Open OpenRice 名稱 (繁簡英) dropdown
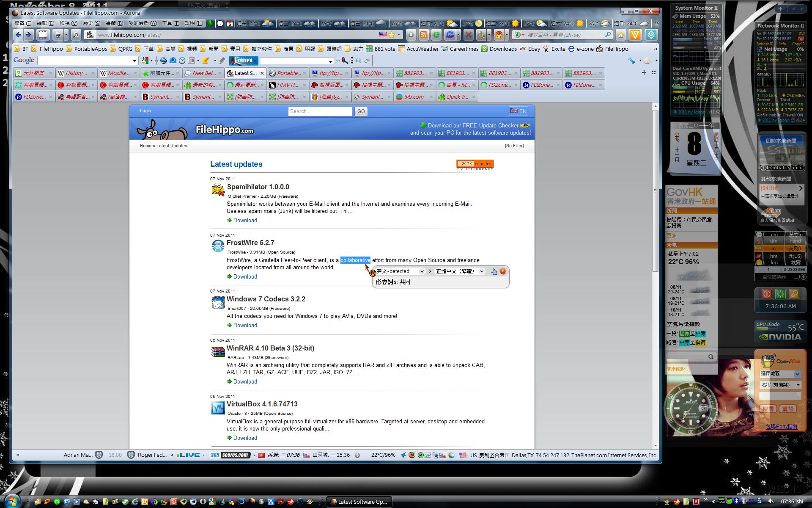Screen dimensions: 812x508 click(x=780, y=385)
